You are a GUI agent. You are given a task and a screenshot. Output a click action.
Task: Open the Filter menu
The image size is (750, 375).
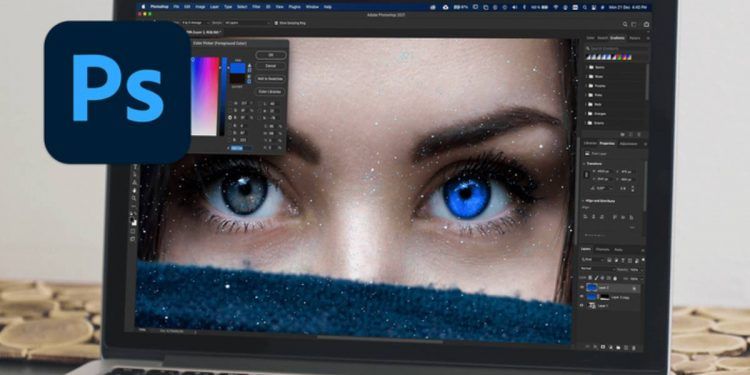pos(256,7)
